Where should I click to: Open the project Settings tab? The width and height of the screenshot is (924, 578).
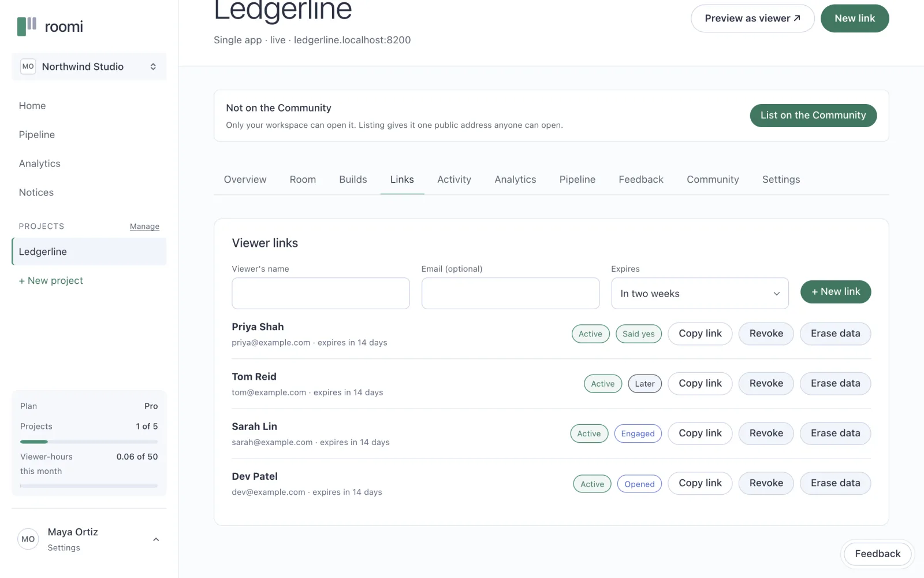[x=781, y=179]
